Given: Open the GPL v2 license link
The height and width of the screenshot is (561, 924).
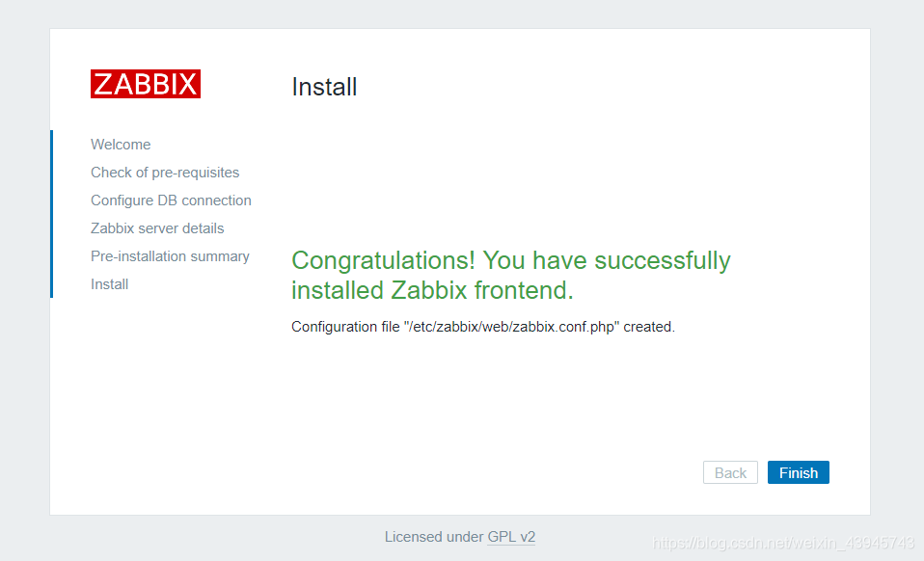Looking at the screenshot, I should point(511,537).
